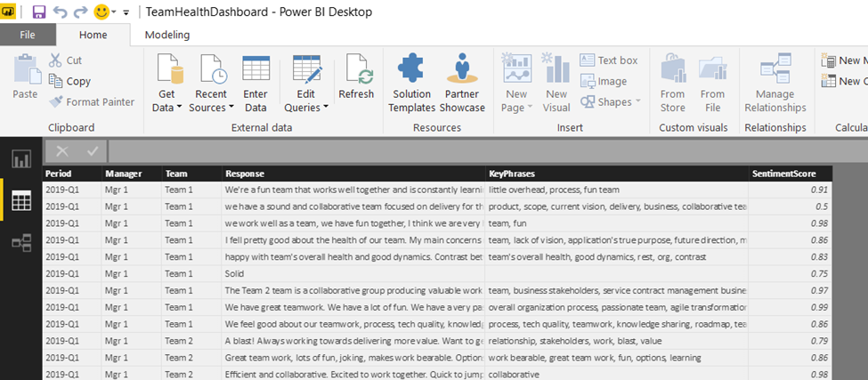Click inside the formula bar
Viewport: 868px width, 380px height.
pyautogui.click(x=487, y=151)
